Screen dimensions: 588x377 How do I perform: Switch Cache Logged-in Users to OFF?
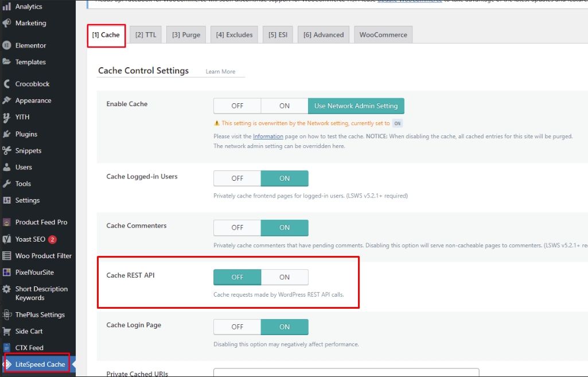pyautogui.click(x=237, y=178)
